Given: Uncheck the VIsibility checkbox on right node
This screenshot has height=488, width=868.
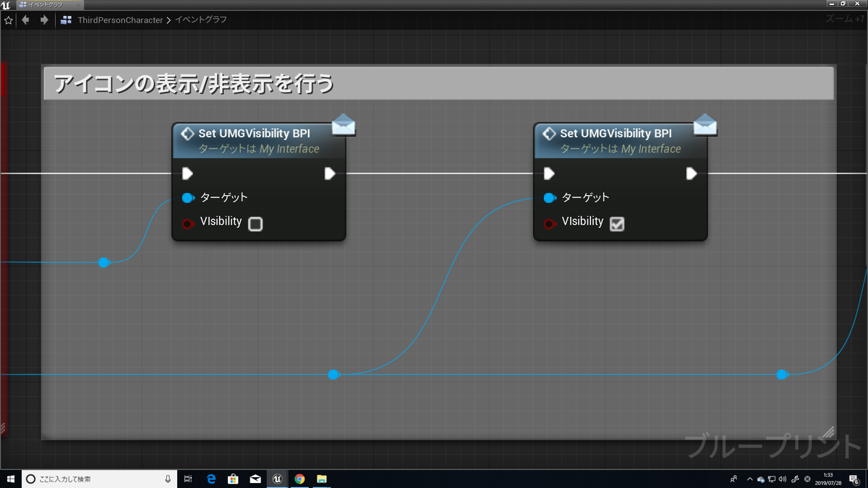Looking at the screenshot, I should (x=617, y=224).
